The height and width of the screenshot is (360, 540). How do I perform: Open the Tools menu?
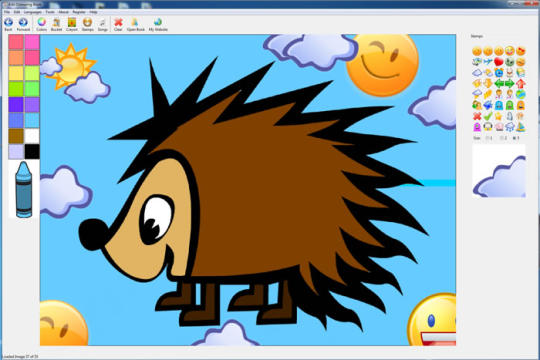50,12
